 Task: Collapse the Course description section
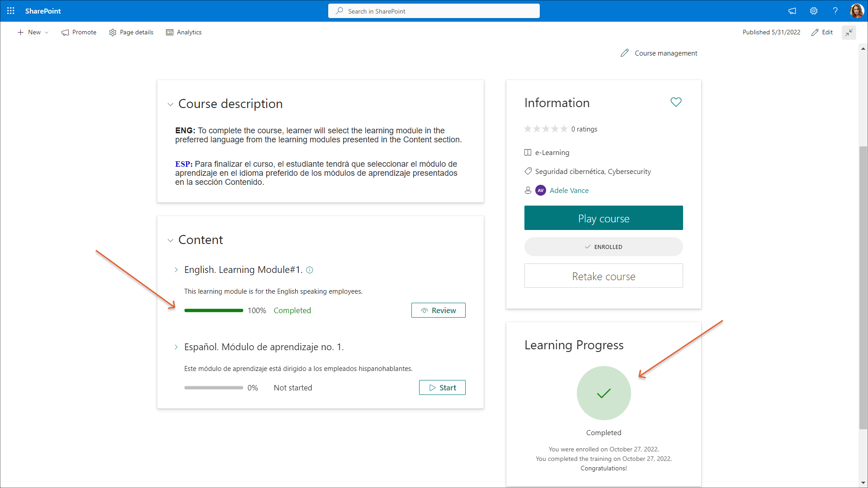(170, 104)
